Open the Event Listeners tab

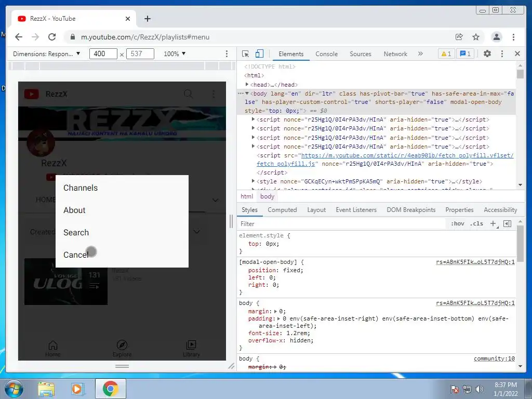click(x=356, y=210)
